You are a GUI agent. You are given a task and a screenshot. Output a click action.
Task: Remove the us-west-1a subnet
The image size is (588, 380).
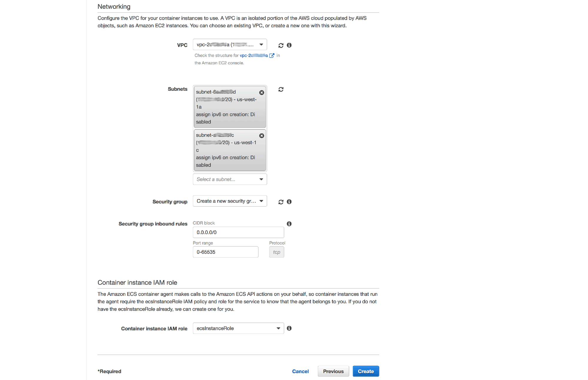coord(261,93)
